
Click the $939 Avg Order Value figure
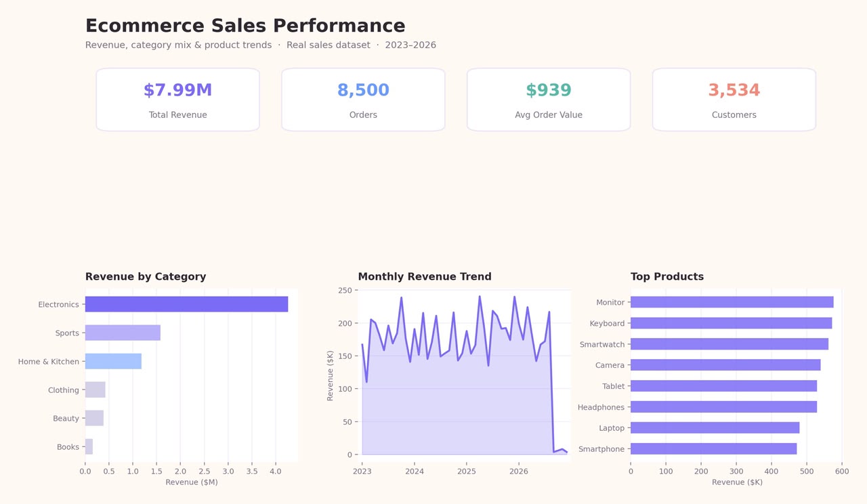(x=549, y=91)
